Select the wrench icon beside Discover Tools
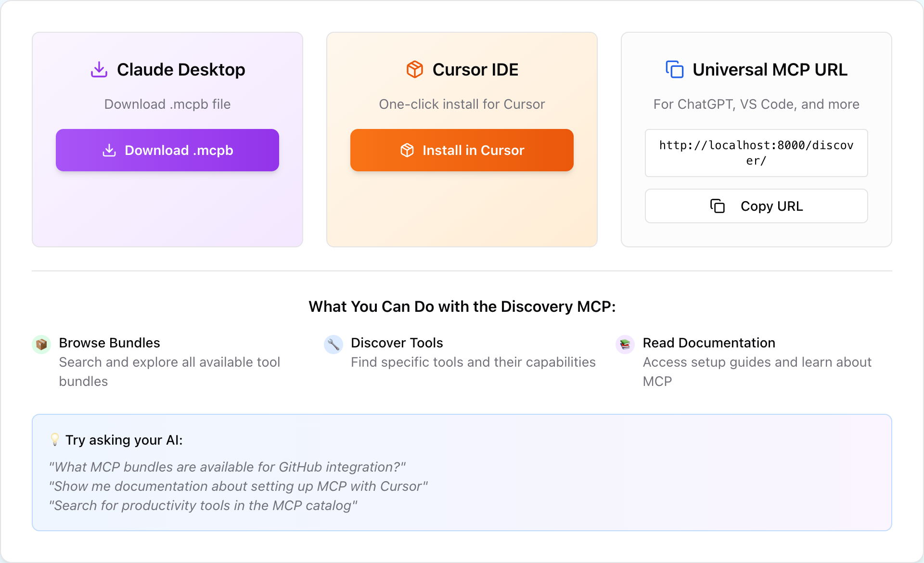Screen dimensions: 924x563 click(333, 344)
